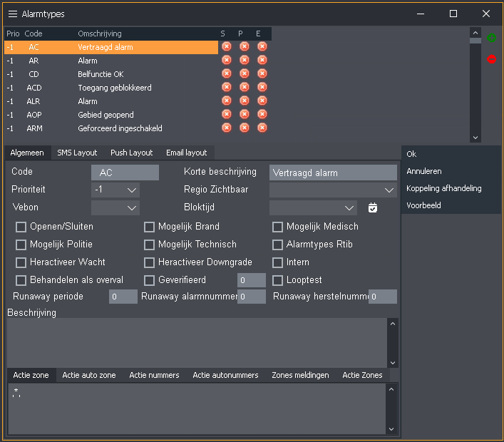Toggle E status icon on AC row
504x442 pixels.
[262, 46]
